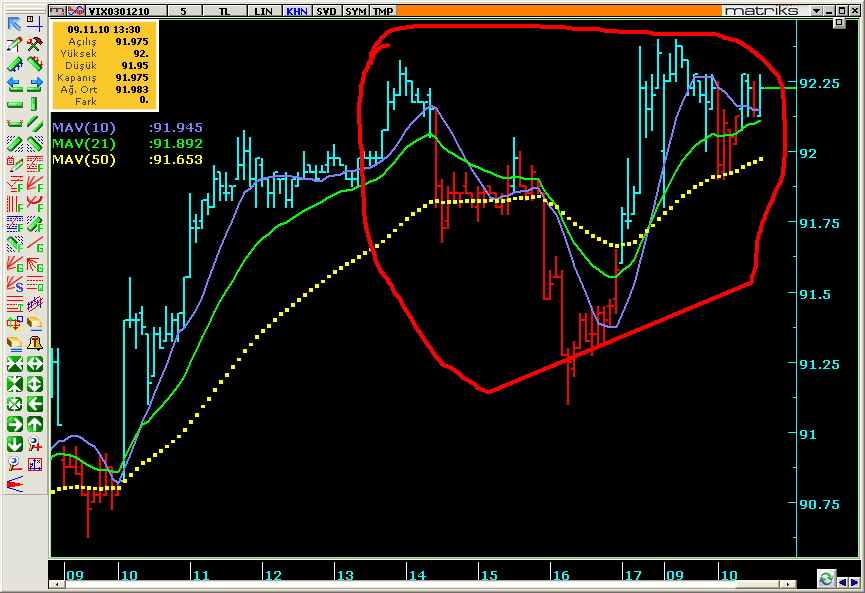865x593 pixels.
Task: Open the TL currency selector
Action: pos(224,11)
